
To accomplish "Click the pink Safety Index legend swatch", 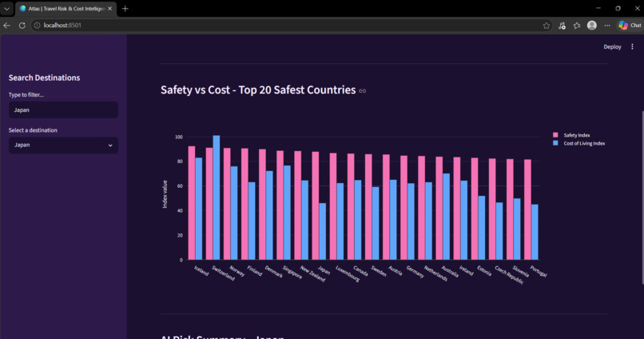I will point(555,135).
